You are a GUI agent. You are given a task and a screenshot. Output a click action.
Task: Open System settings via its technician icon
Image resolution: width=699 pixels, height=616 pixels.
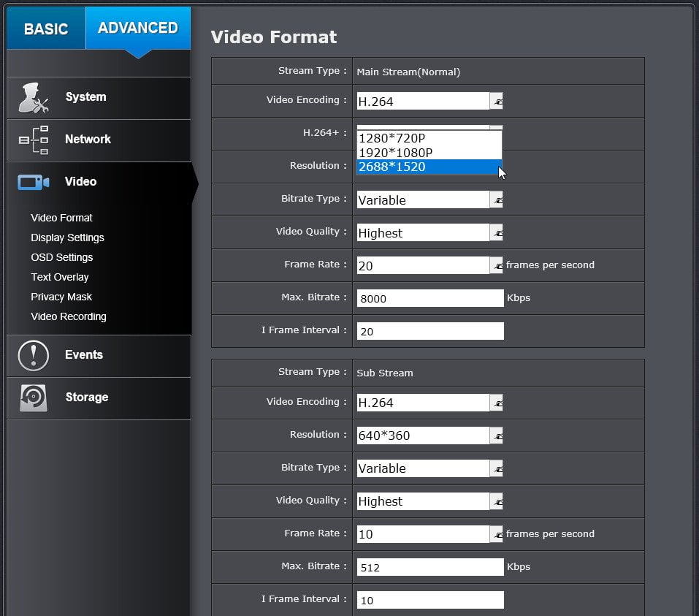(34, 97)
